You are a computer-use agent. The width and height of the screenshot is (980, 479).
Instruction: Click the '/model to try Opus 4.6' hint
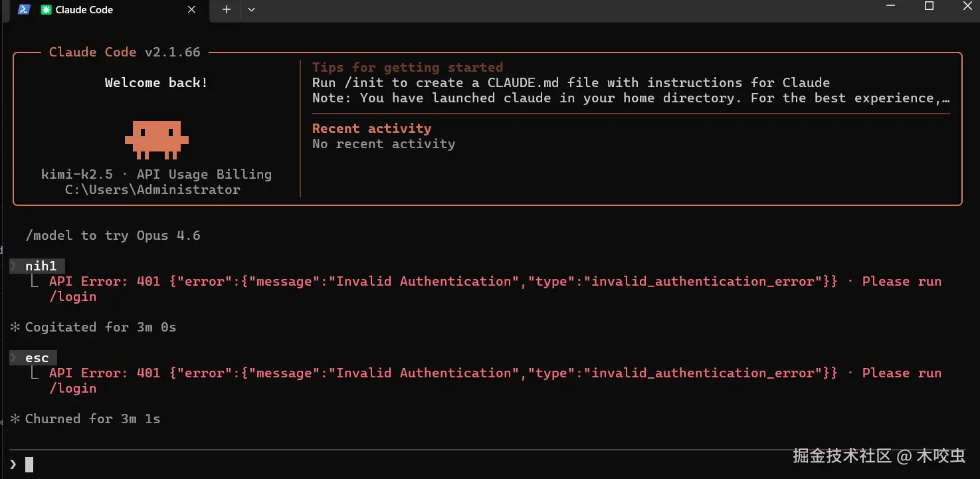(112, 235)
